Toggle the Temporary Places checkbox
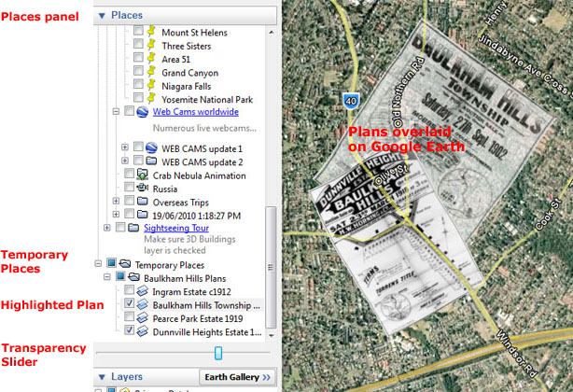573x392 pixels. pos(111,262)
